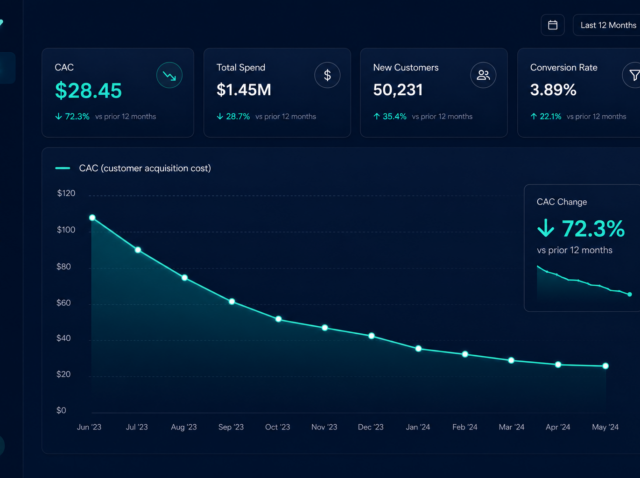Click the Sep '23 x-axis label
Screen dimensions: 640x478
click(x=231, y=427)
